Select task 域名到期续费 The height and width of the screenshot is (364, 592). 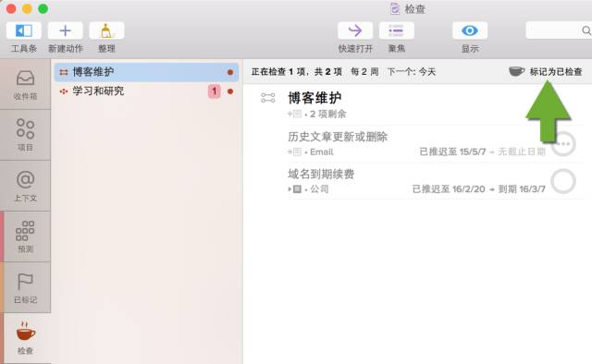pyautogui.click(x=321, y=174)
